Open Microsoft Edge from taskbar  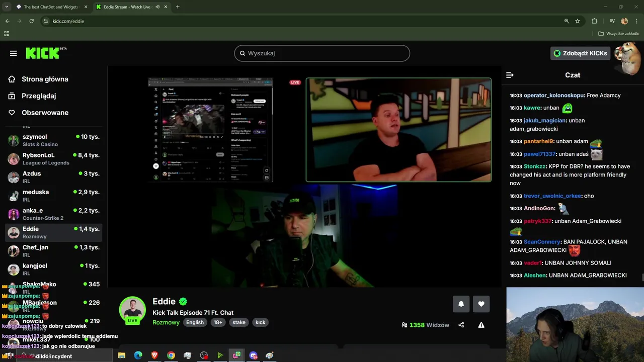[x=138, y=355]
